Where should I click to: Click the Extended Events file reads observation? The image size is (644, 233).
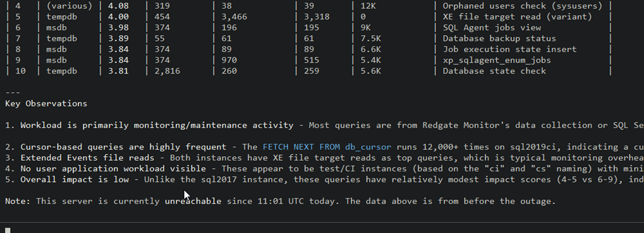[87, 158]
